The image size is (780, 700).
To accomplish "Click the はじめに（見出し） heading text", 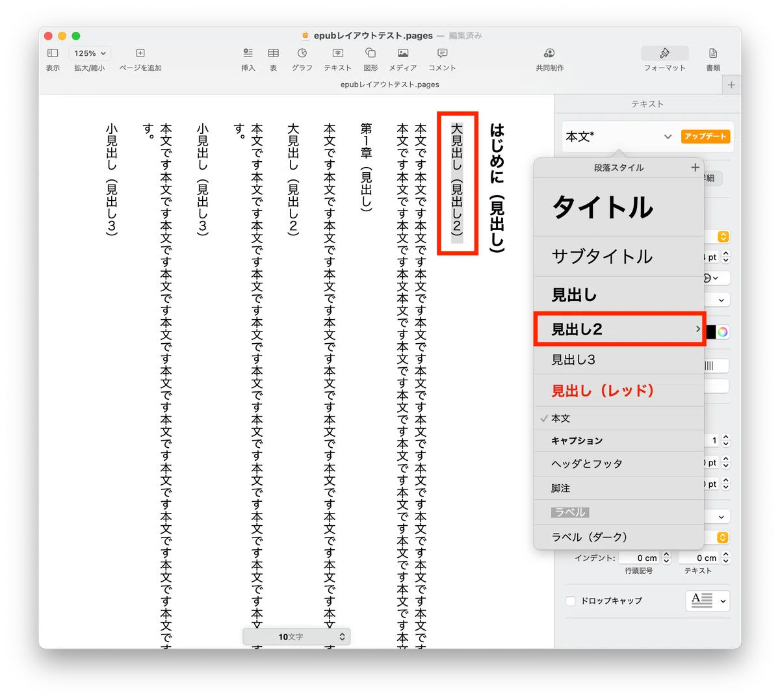I will click(x=497, y=187).
